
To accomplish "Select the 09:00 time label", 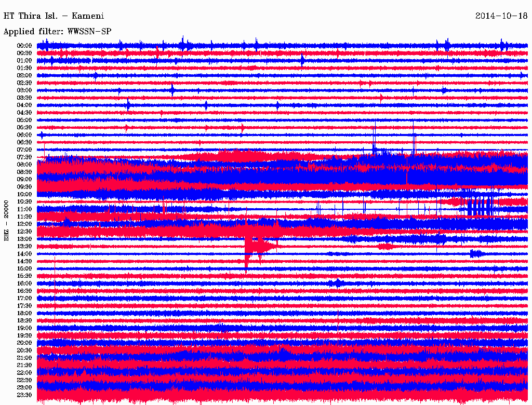I will pyautogui.click(x=24, y=180).
